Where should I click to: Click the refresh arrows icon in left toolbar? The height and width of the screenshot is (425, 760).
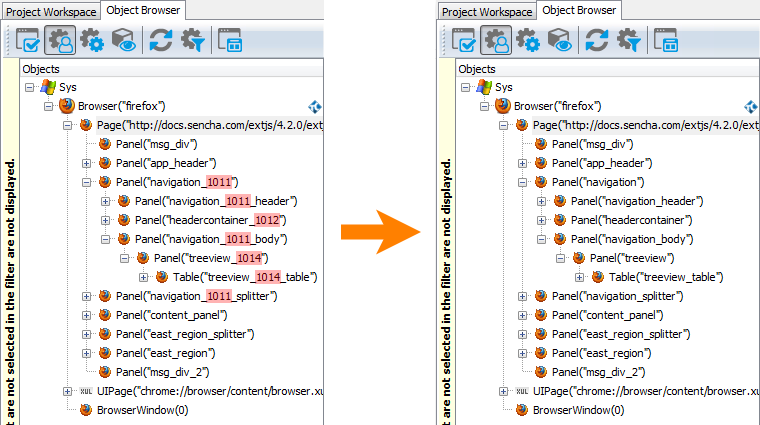click(161, 40)
